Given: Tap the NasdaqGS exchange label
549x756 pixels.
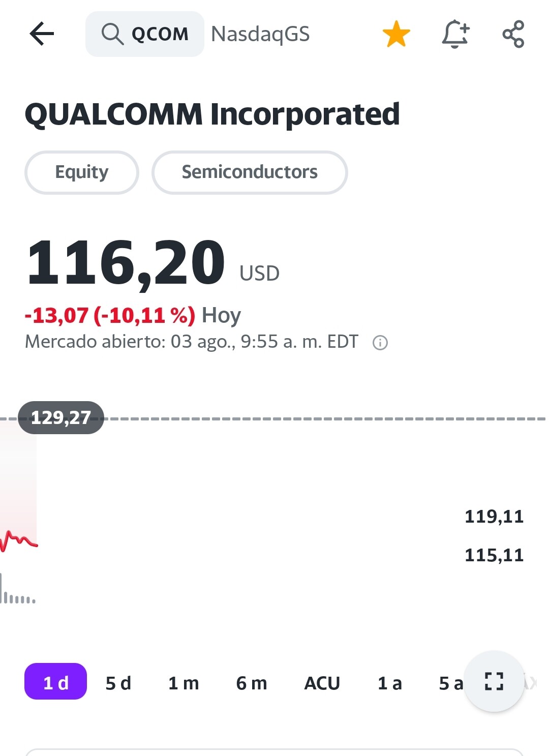Looking at the screenshot, I should click(x=260, y=34).
